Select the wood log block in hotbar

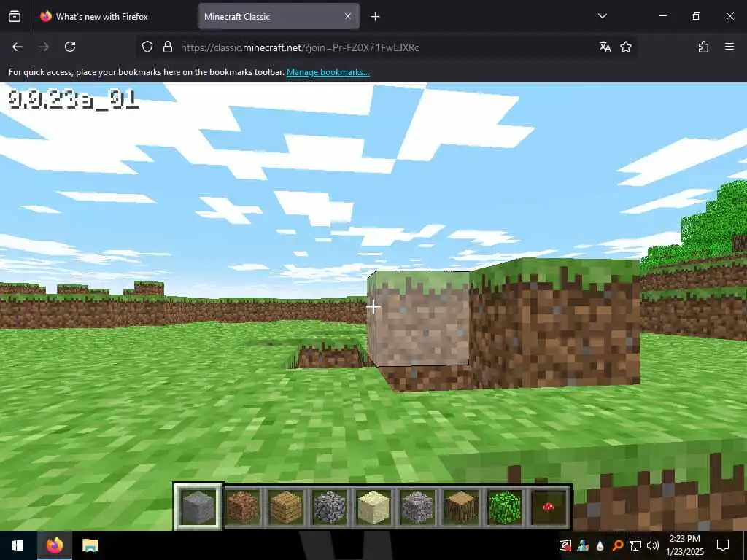click(x=461, y=507)
